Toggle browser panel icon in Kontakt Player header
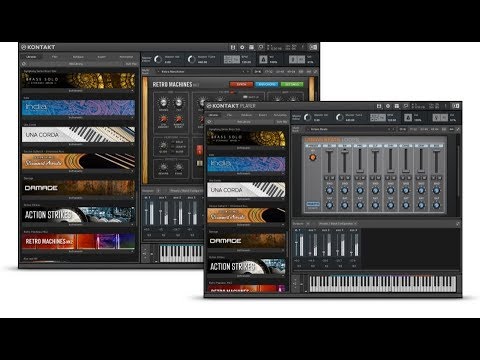 pos(379,106)
